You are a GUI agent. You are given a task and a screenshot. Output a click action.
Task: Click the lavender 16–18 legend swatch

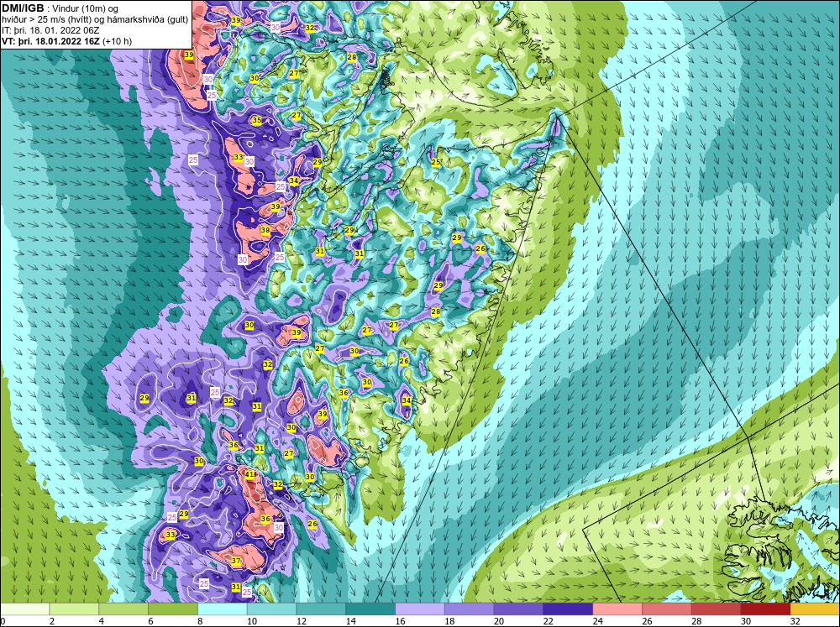[420, 609]
